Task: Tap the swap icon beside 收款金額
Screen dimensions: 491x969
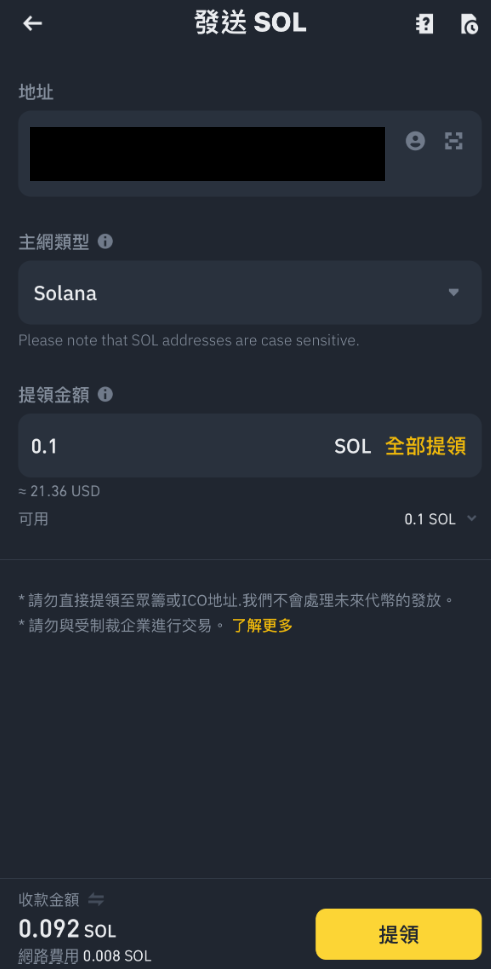Action: click(96, 900)
